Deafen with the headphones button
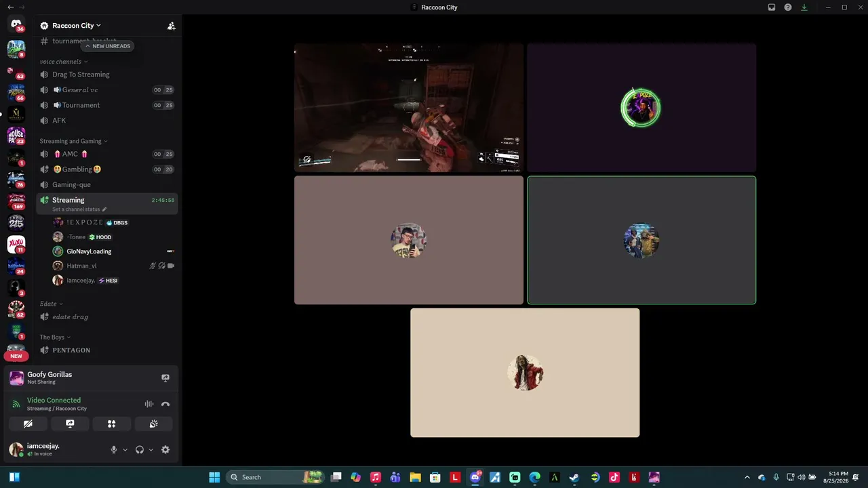 click(x=140, y=449)
